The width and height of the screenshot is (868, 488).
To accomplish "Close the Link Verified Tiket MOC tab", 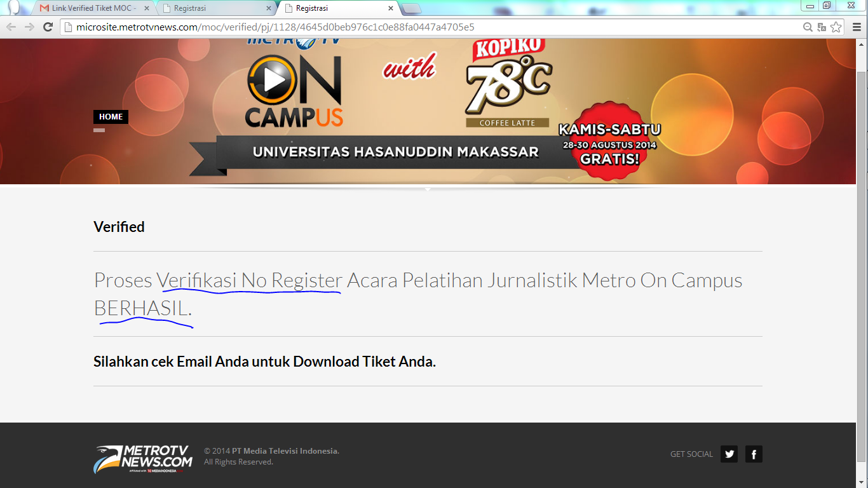I will pyautogui.click(x=146, y=8).
